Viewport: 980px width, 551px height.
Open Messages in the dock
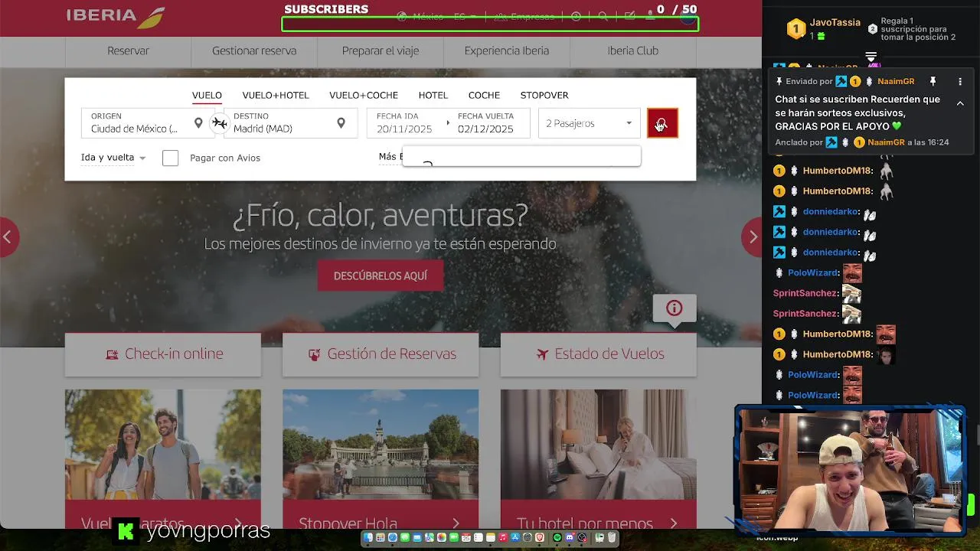[x=405, y=537]
